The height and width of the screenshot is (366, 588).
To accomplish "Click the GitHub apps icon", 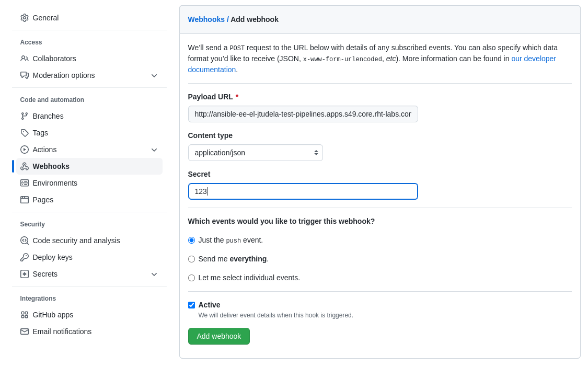I will (x=25, y=315).
